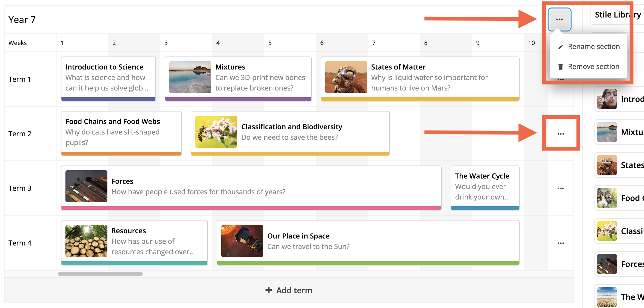644x308 pixels.
Task: Select the Mixtures unit thumbnail in Term 1
Action: 190,77
